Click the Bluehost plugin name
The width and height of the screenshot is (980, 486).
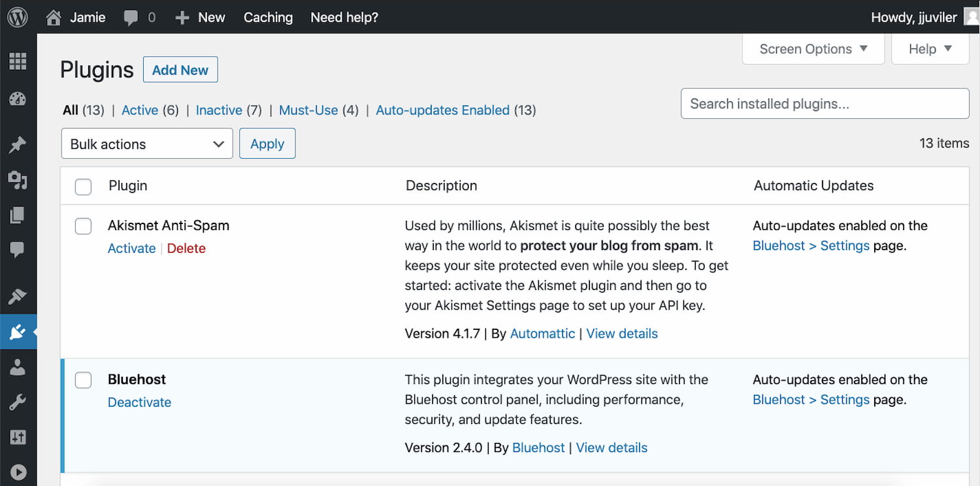click(137, 380)
